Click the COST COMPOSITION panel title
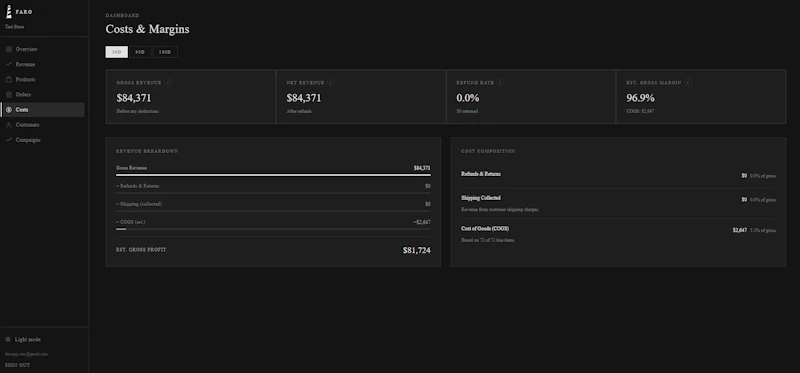This screenshot has height=373, width=800. click(x=488, y=152)
